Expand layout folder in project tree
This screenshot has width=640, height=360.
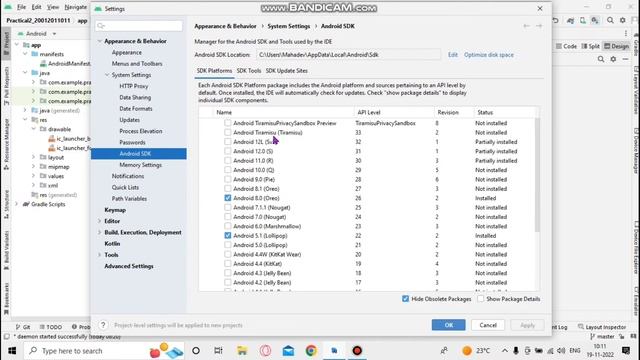33,157
